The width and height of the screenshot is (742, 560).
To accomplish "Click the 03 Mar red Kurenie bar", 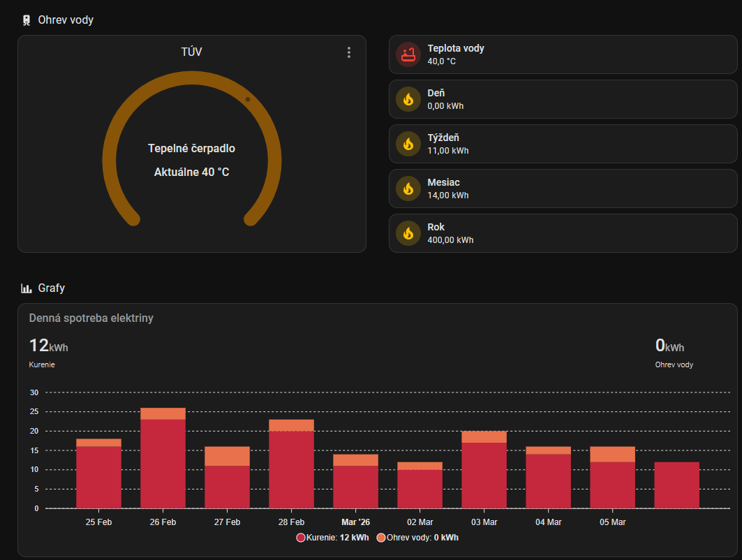I will click(x=484, y=476).
